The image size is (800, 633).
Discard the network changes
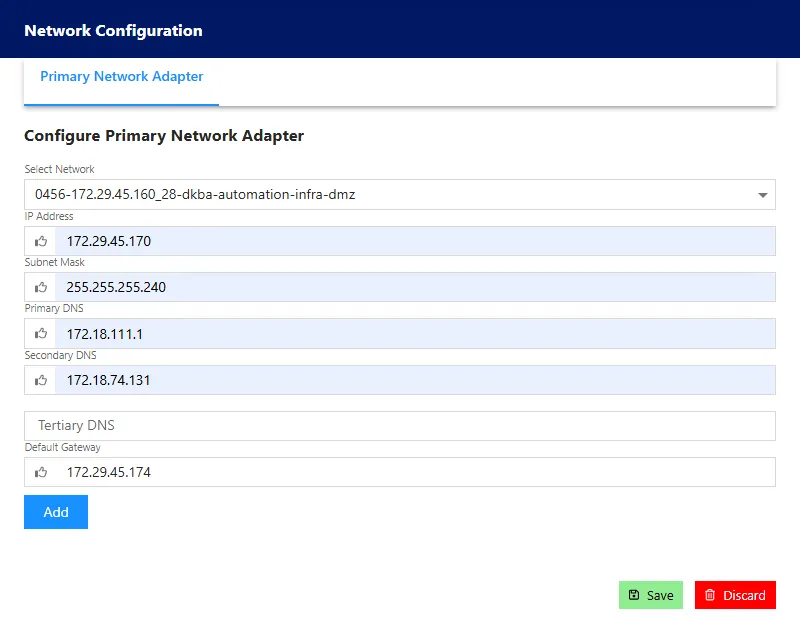735,595
